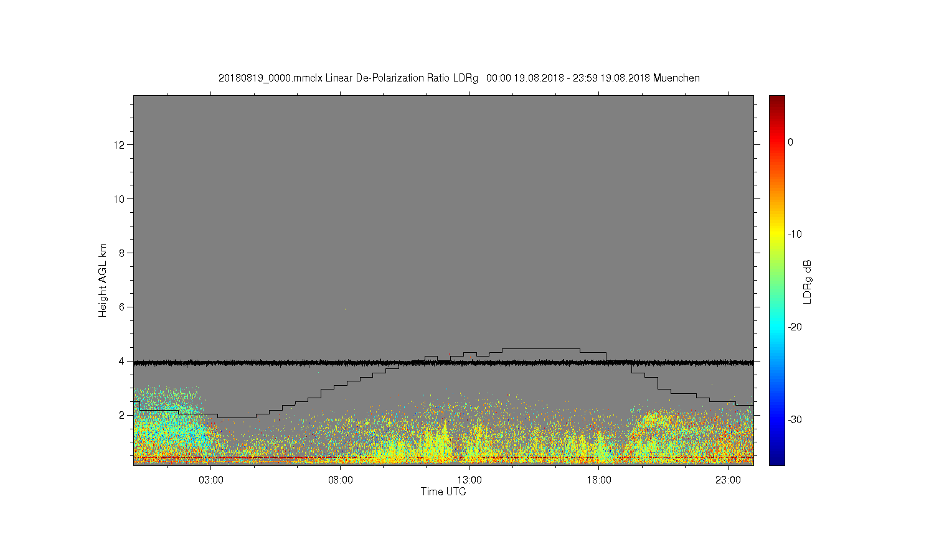The width and height of the screenshot is (934, 560).
Task: Click the plot title text at top
Action: (459, 78)
